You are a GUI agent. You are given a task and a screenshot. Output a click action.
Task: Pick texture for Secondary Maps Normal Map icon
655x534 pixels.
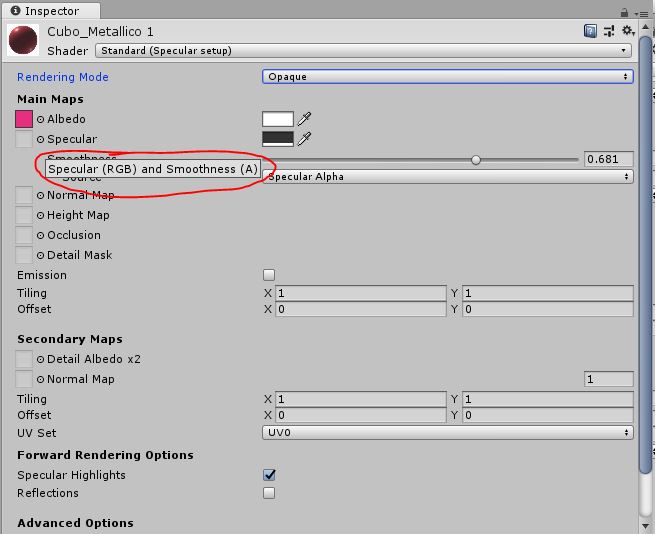coord(40,379)
